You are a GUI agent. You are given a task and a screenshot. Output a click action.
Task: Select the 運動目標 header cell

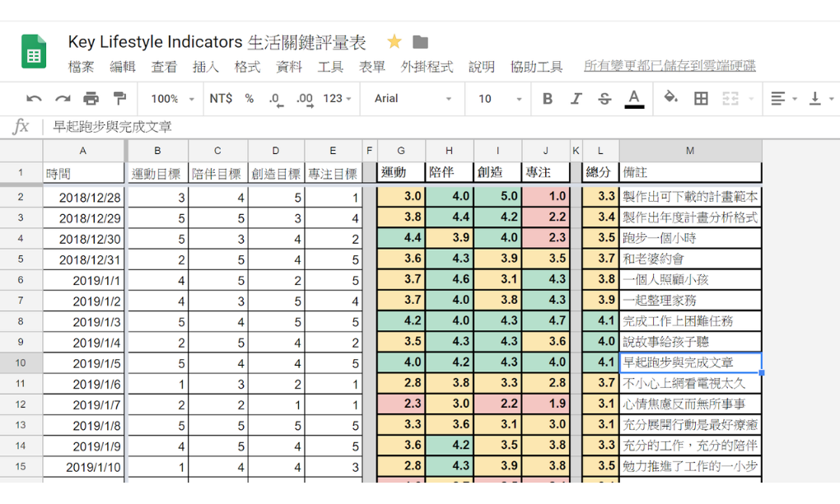(x=157, y=173)
